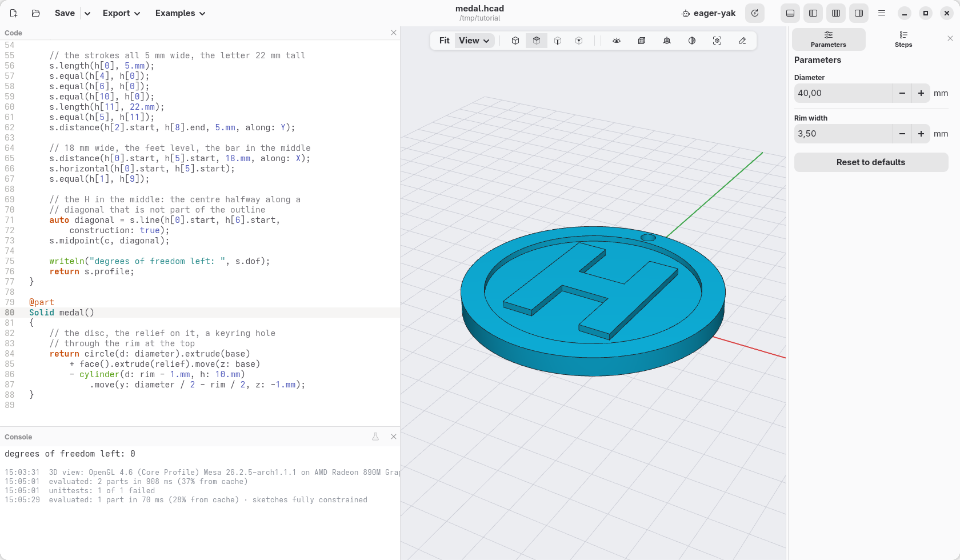Toggle the bottom console panel layout
This screenshot has height=560, width=960.
[790, 13]
